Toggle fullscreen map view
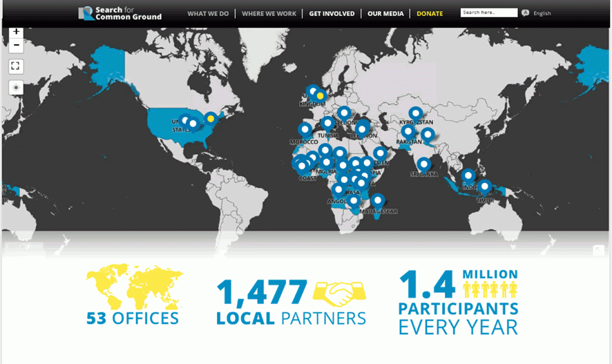 point(17,66)
